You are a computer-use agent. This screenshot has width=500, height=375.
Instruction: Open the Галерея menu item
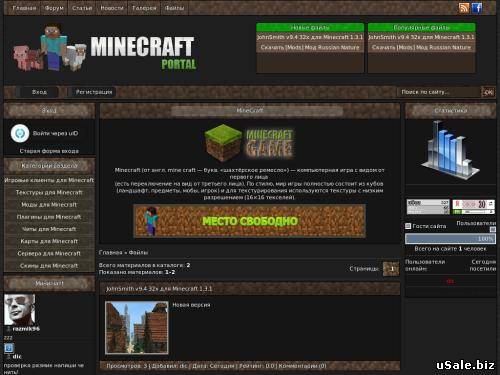[x=144, y=8]
